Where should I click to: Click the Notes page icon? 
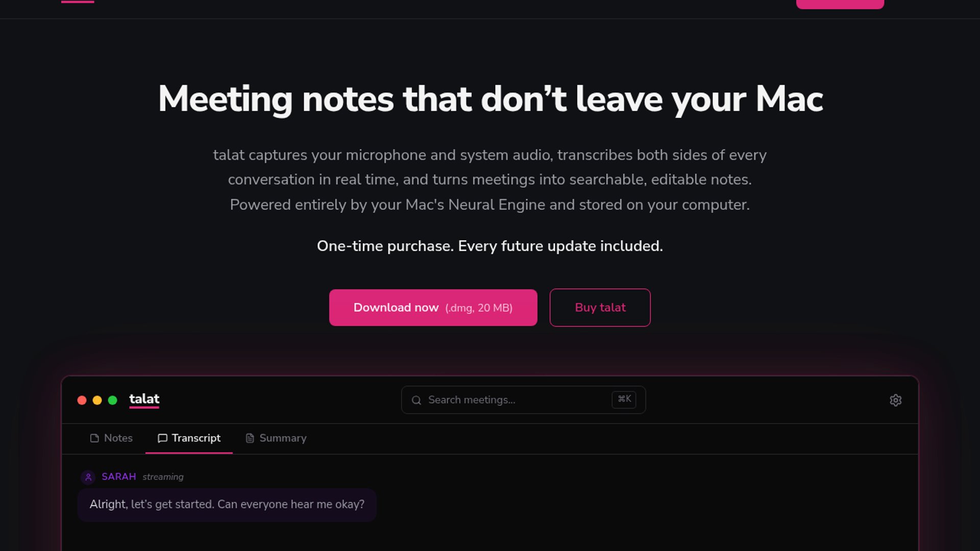[94, 438]
